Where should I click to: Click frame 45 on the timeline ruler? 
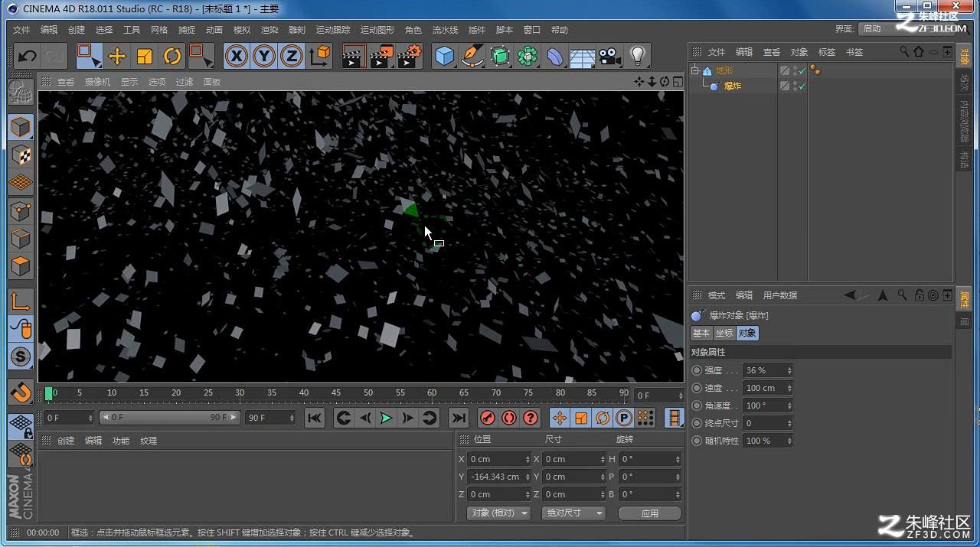coord(335,393)
